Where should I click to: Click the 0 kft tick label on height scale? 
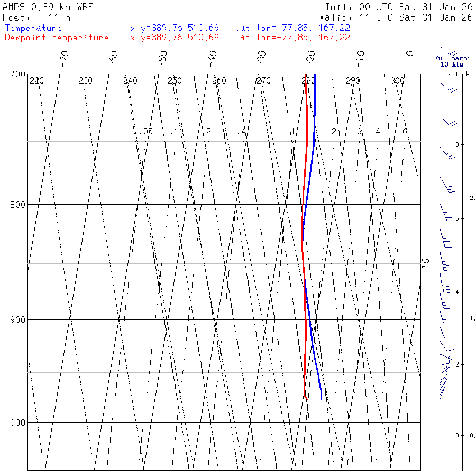pyautogui.click(x=457, y=436)
